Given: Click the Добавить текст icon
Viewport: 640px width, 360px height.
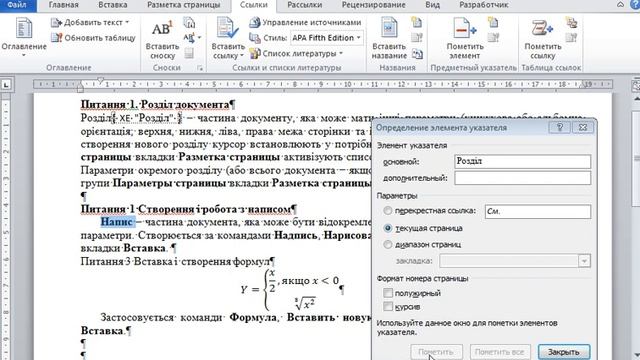Looking at the screenshot, I should tap(56, 22).
